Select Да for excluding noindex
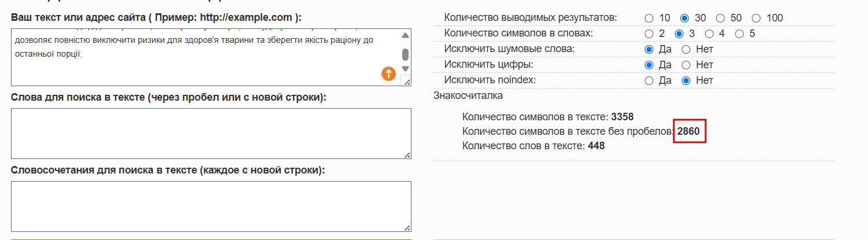 [649, 80]
